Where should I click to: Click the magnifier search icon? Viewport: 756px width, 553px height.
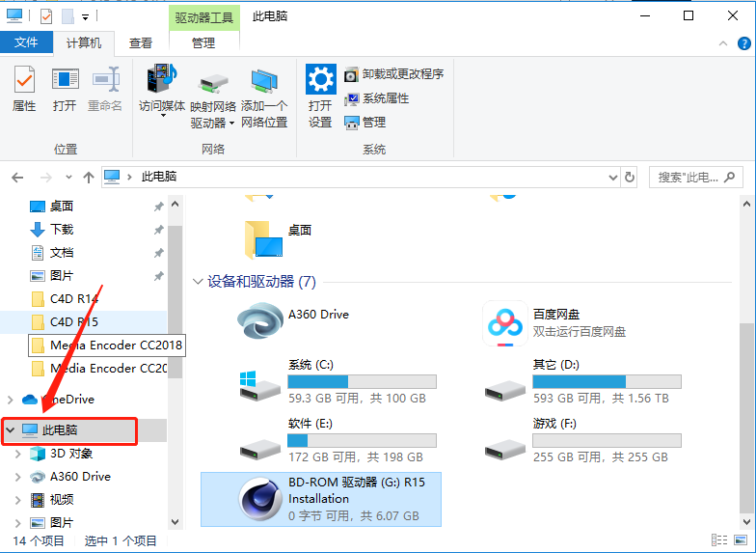(730, 178)
